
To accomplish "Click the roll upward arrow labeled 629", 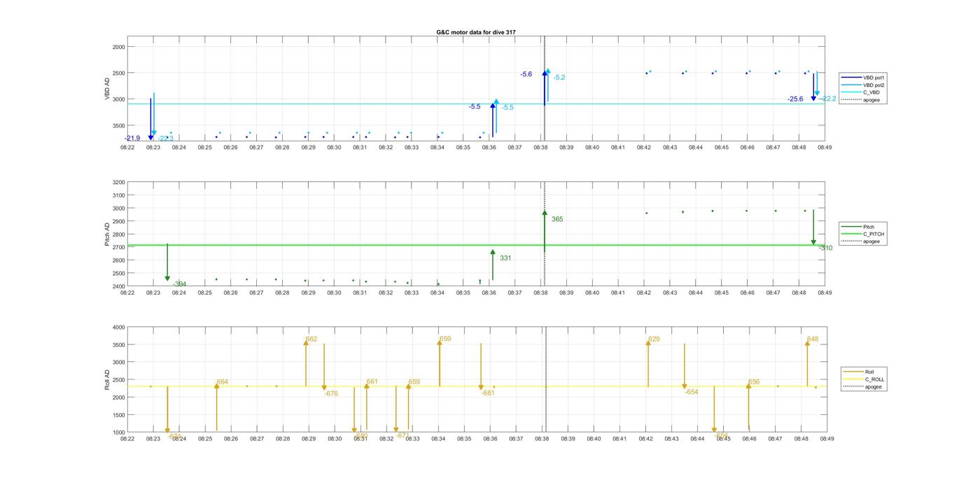I will (648, 363).
